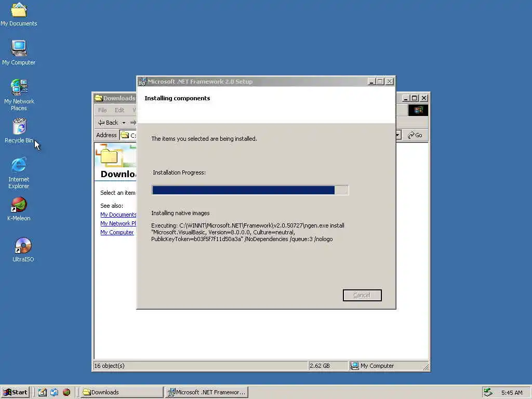Click the Downloads window resize grip
This screenshot has height=399, width=532.
click(x=426, y=367)
